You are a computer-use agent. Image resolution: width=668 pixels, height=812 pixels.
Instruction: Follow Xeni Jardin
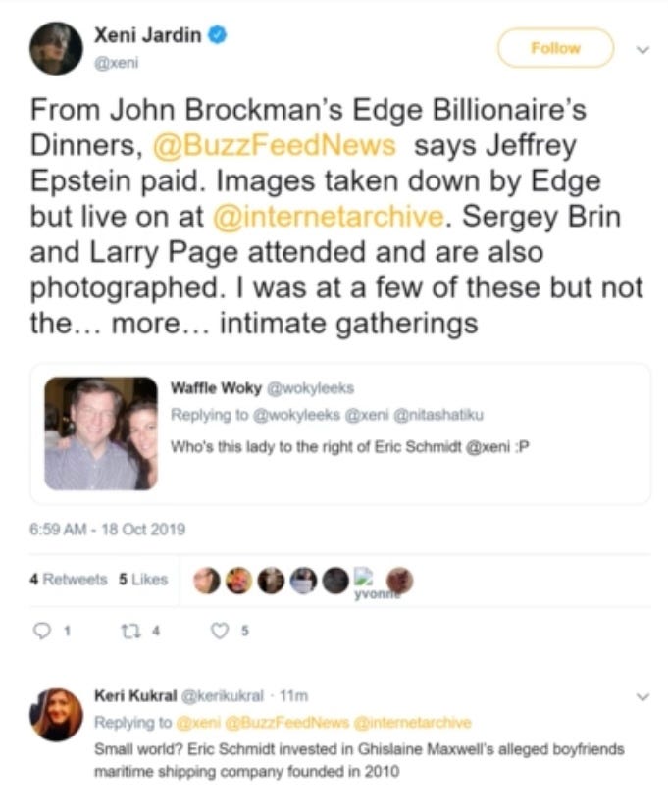click(x=555, y=48)
